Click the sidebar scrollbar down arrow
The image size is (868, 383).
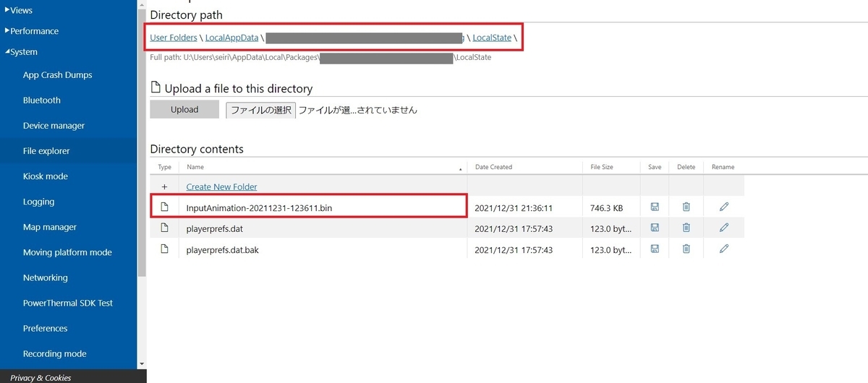[x=142, y=363]
